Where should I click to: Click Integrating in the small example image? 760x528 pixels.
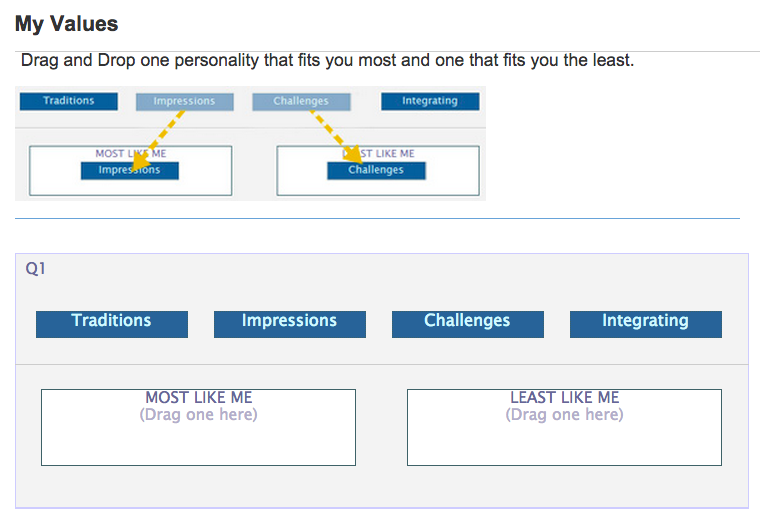(x=430, y=101)
